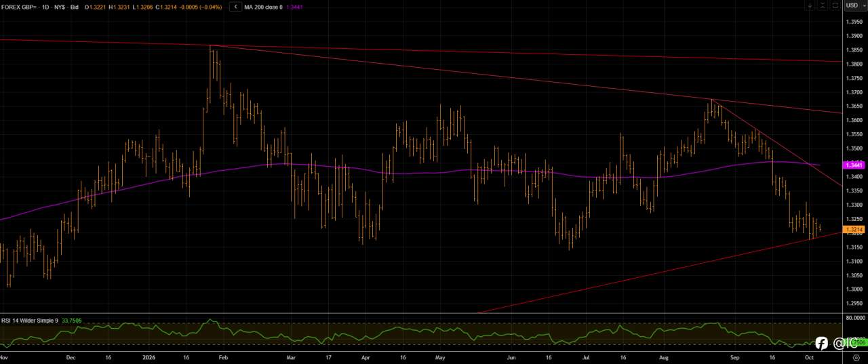Click the 1.3214 last price tag

click(x=852, y=230)
